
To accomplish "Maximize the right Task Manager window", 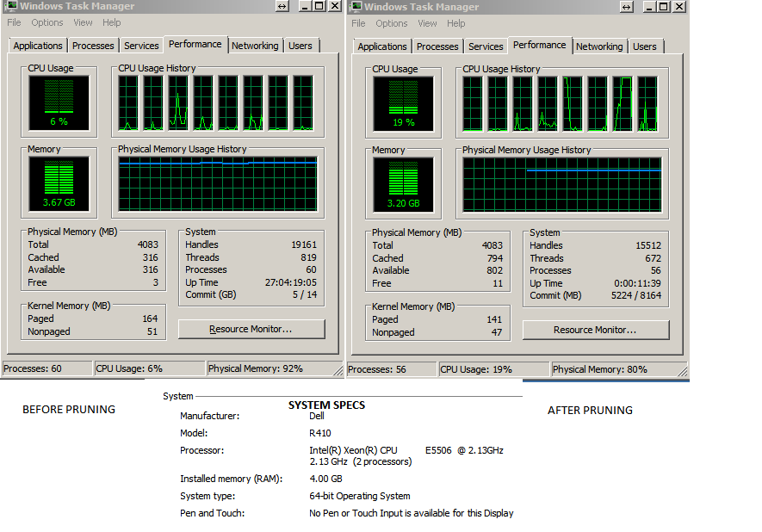I will pyautogui.click(x=664, y=6).
